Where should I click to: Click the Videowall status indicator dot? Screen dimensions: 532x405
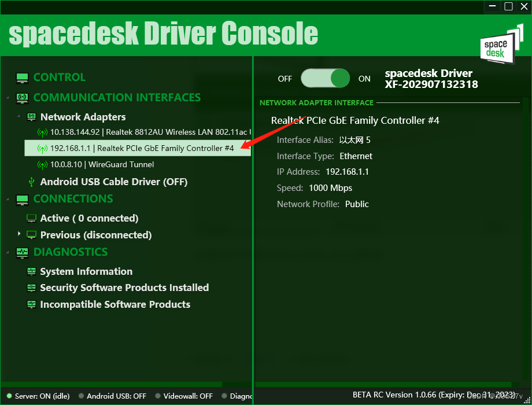point(158,396)
